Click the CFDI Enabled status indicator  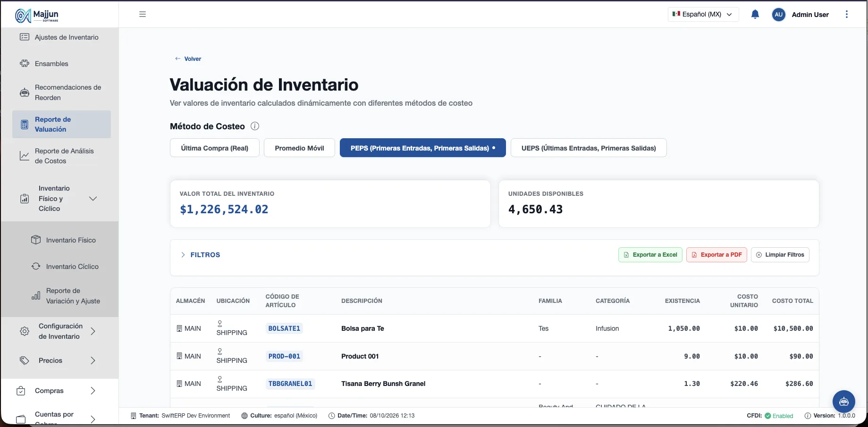770,416
